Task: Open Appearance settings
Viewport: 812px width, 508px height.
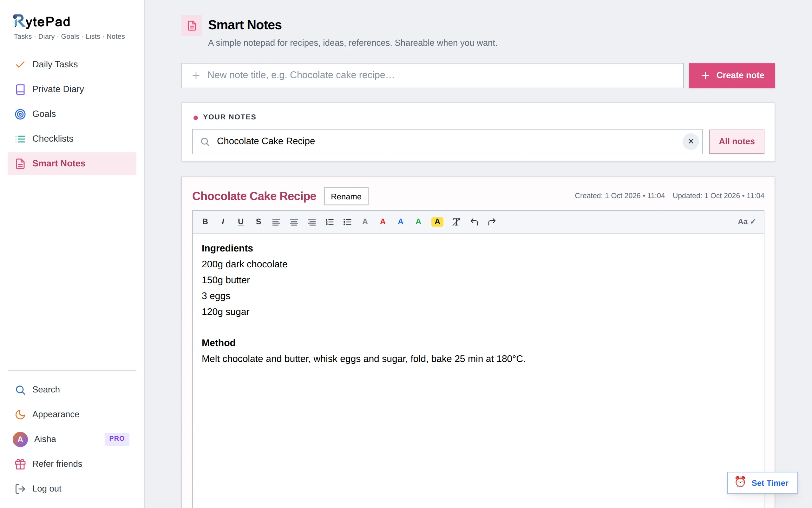Action: [x=72, y=415]
